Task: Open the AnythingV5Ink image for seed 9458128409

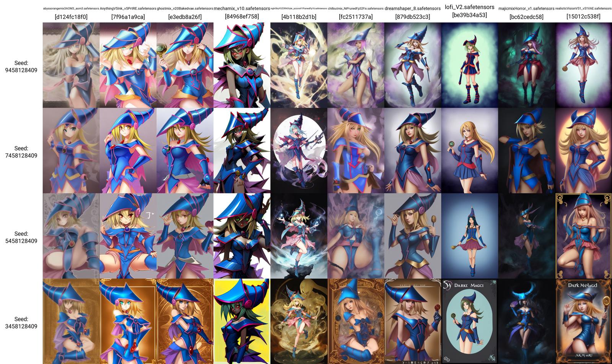Action: pyautogui.click(x=128, y=65)
